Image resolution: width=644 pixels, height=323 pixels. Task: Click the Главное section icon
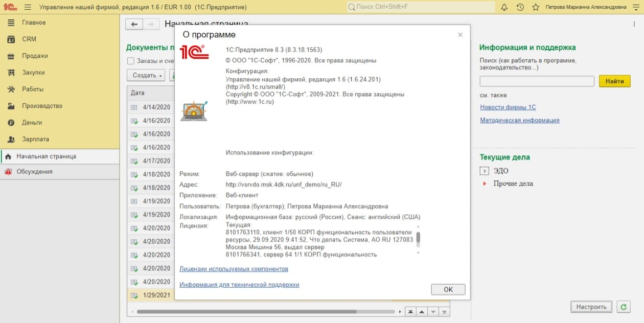click(11, 22)
